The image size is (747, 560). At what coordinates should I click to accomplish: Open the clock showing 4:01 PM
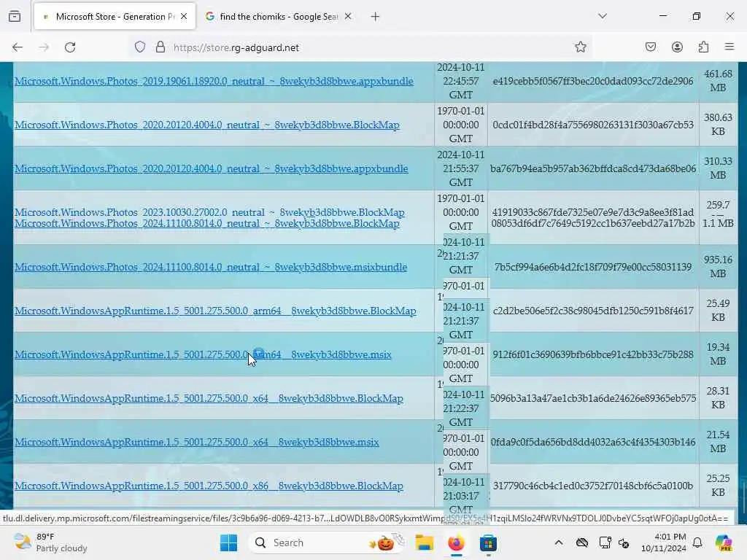(663, 542)
